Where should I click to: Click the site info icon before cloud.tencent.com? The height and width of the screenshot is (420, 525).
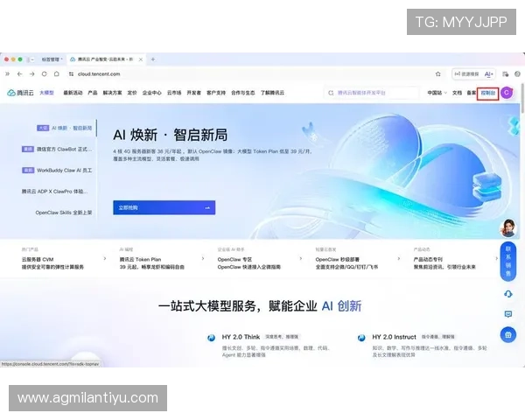click(x=71, y=74)
